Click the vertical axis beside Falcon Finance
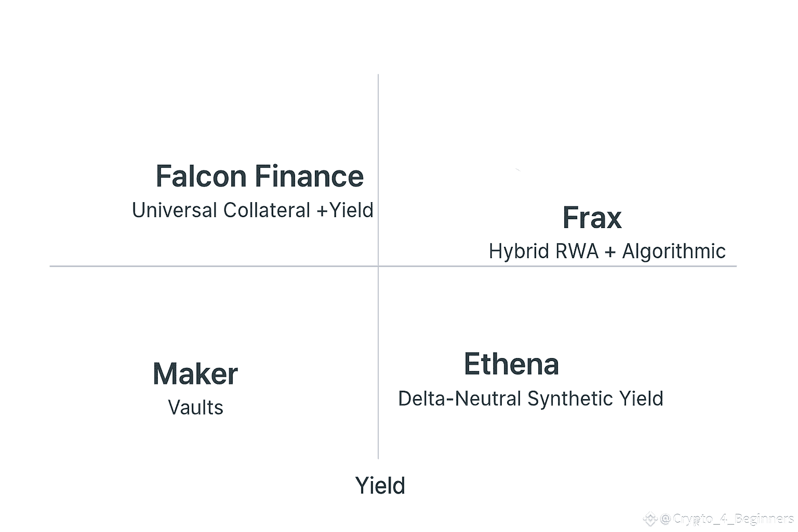 coord(378,177)
